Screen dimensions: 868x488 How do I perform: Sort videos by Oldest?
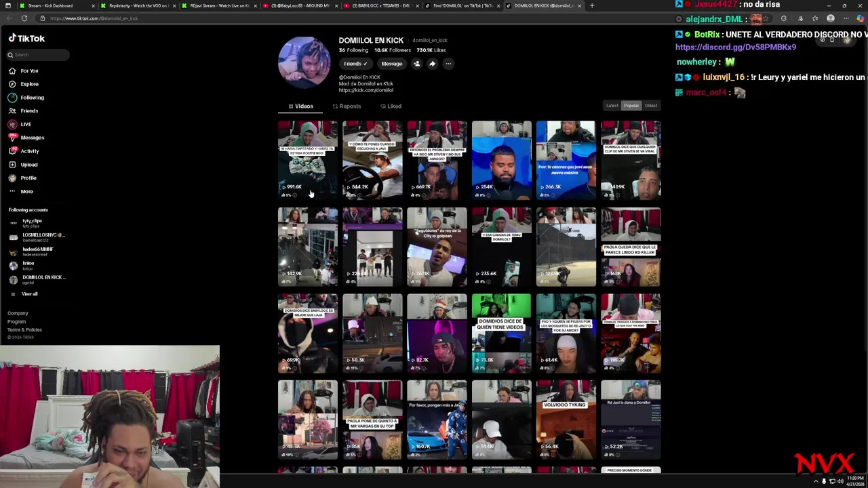pyautogui.click(x=651, y=106)
